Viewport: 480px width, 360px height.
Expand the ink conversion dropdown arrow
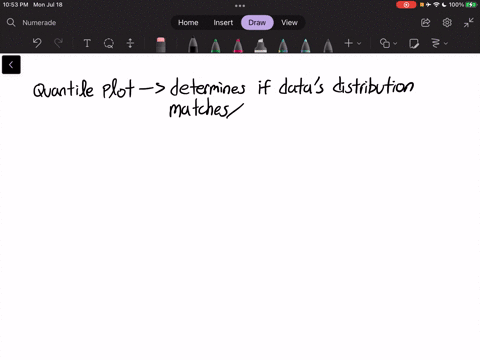coord(446,43)
